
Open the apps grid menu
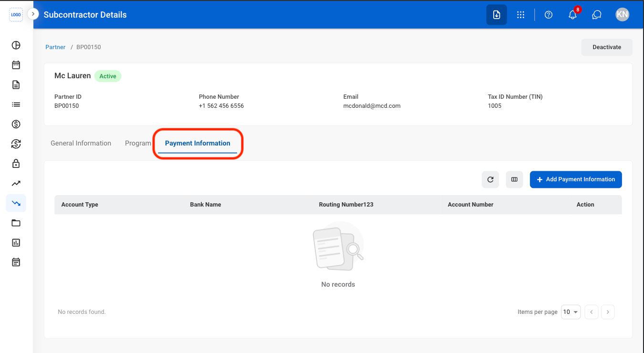pos(521,15)
